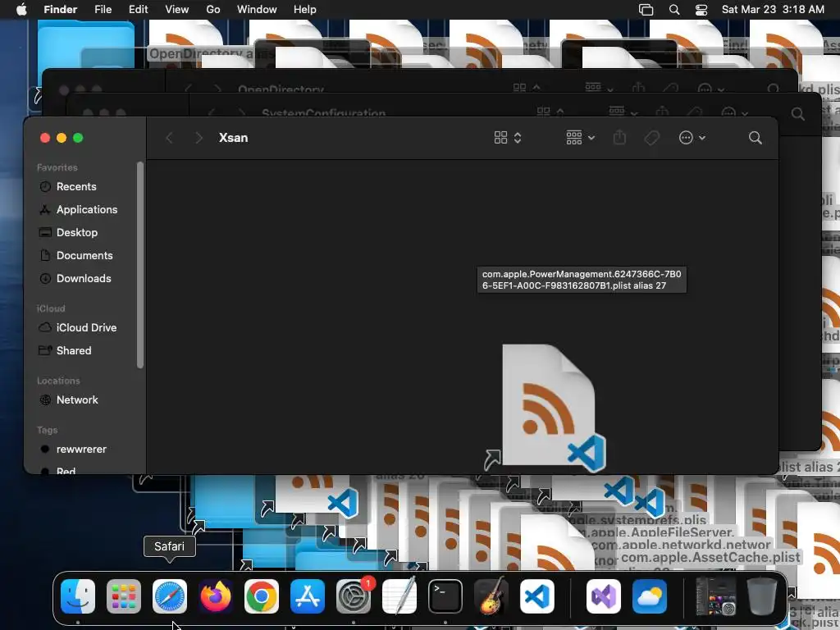This screenshot has width=840, height=630.
Task: Close the Xsan window with red button
Action: coord(45,138)
